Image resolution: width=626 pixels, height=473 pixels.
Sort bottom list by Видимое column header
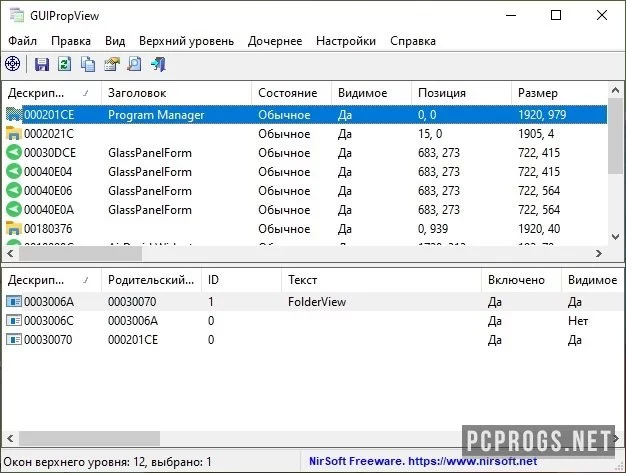tap(592, 280)
